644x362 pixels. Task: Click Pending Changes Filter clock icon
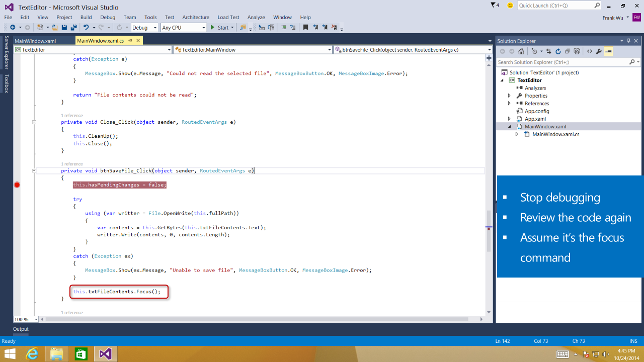tap(534, 51)
